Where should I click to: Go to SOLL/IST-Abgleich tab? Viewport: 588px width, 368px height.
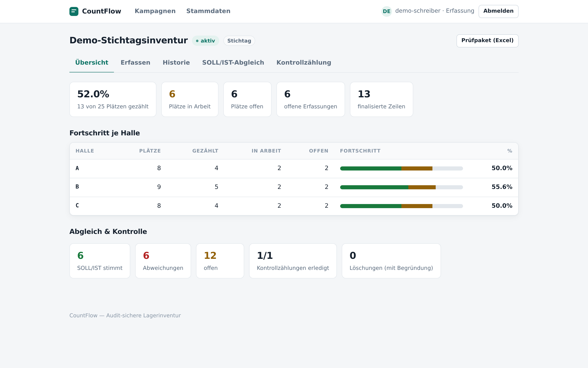[x=233, y=63]
